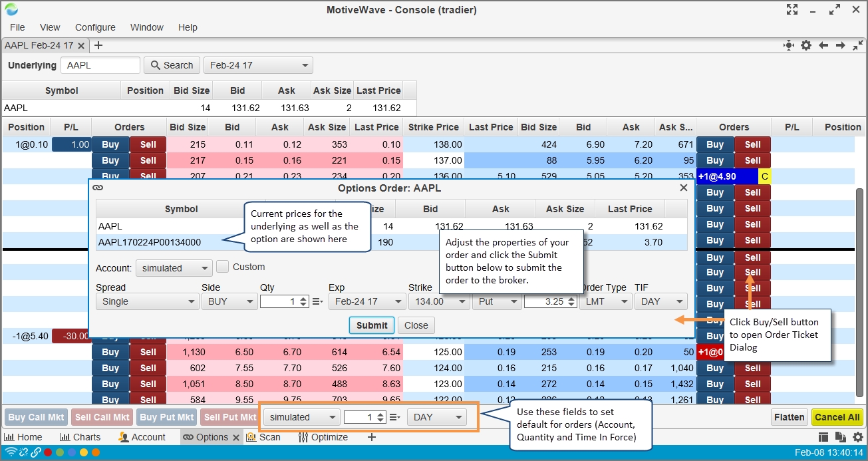Open the Strike 134.00 dropdown
This screenshot has height=461, width=868.
(438, 301)
